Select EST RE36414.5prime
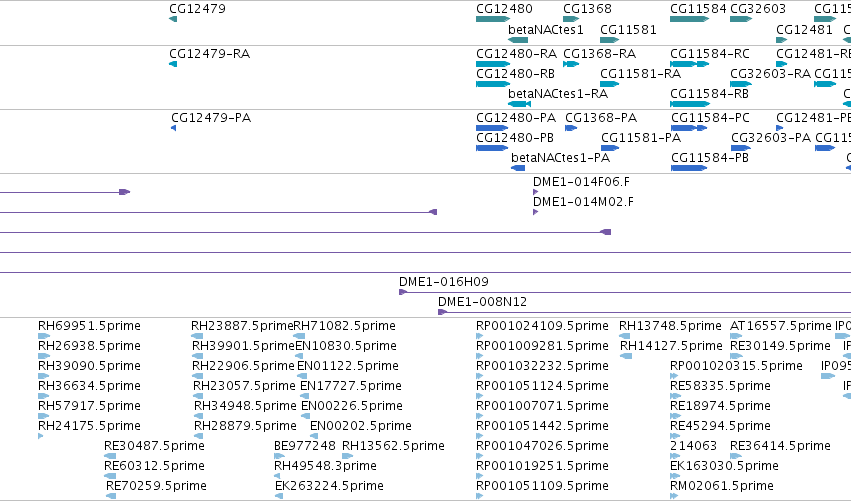 point(780,446)
